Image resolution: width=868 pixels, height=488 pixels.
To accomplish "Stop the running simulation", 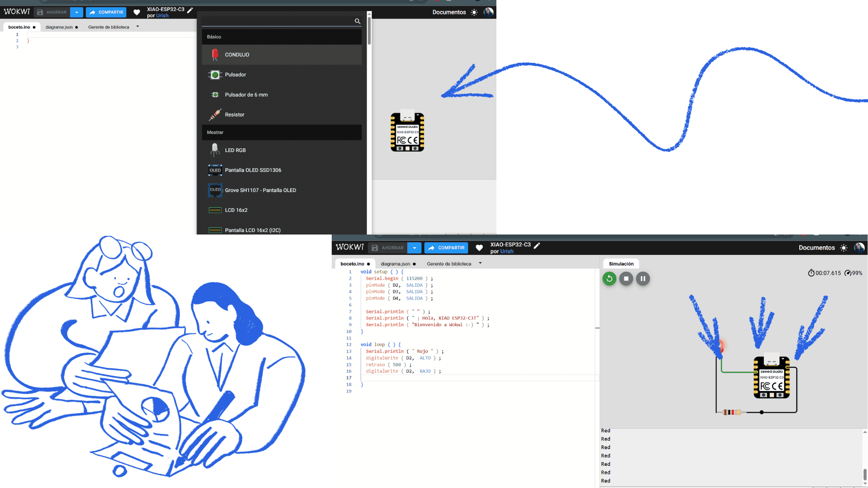I will tap(626, 279).
